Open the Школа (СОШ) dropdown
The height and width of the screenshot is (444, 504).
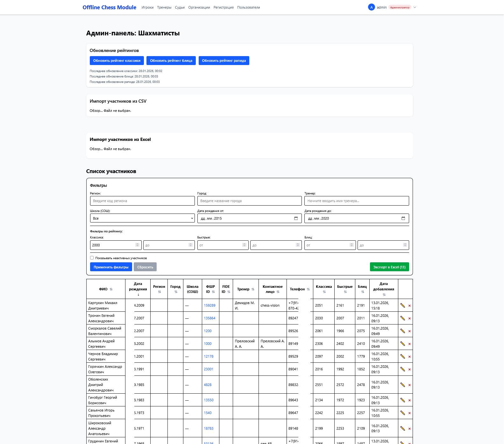click(x=142, y=218)
